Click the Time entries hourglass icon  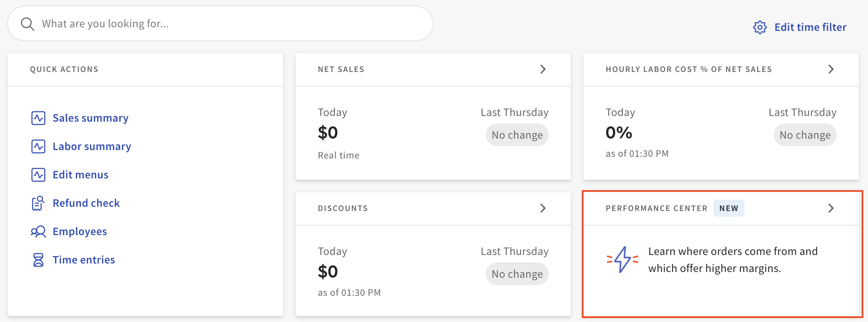[38, 259]
